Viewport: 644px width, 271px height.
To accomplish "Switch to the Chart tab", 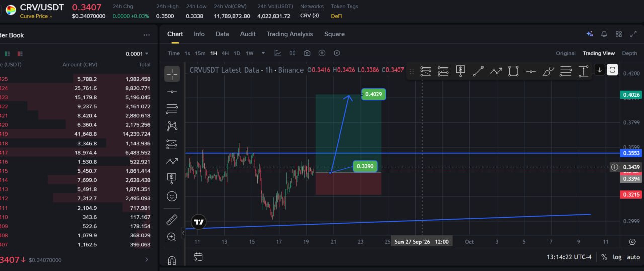I will [175, 34].
